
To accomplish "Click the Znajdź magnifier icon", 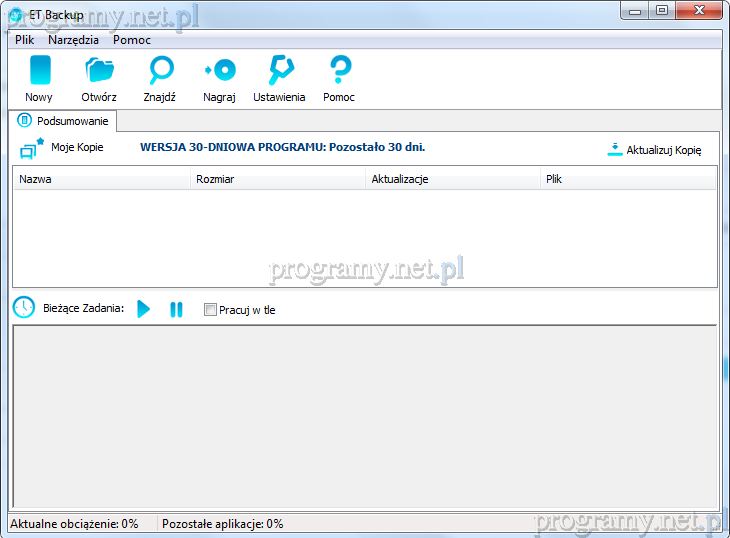I will pos(160,71).
